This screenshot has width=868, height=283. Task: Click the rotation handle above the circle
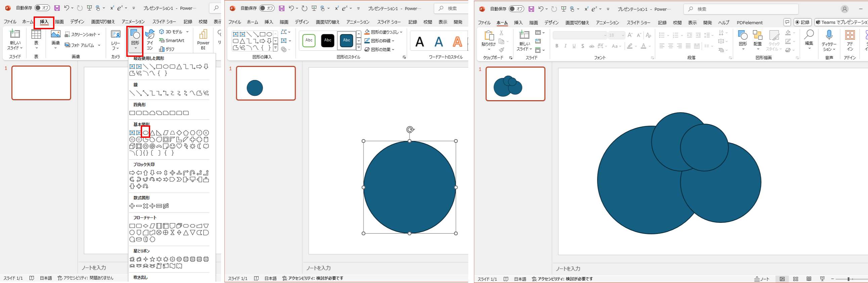coord(410,129)
